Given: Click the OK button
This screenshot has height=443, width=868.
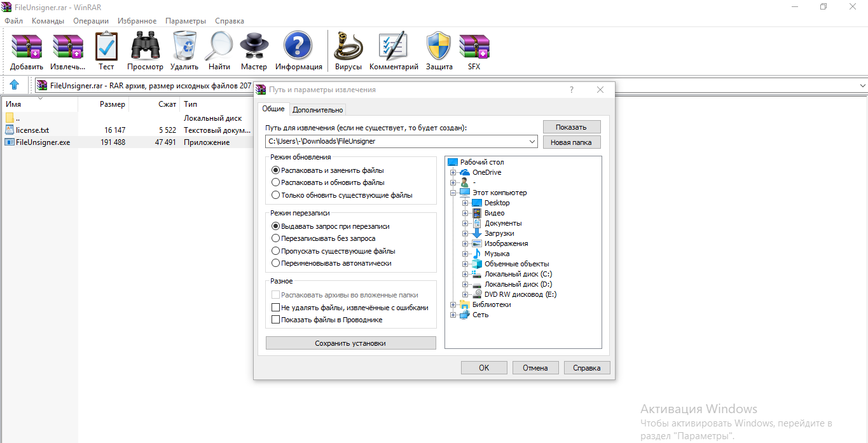Looking at the screenshot, I should point(484,367).
